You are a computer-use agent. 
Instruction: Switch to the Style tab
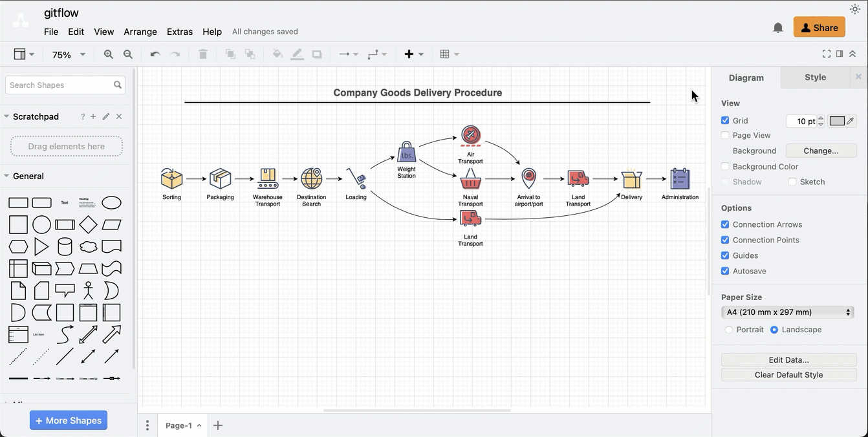click(x=815, y=78)
